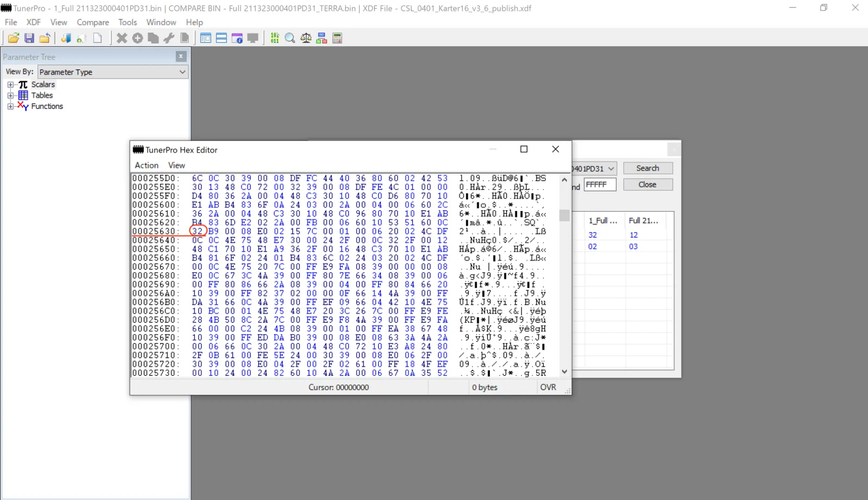This screenshot has width=868, height=500.
Task: Click the 0 bytes status bar entry
Action: pyautogui.click(x=484, y=387)
